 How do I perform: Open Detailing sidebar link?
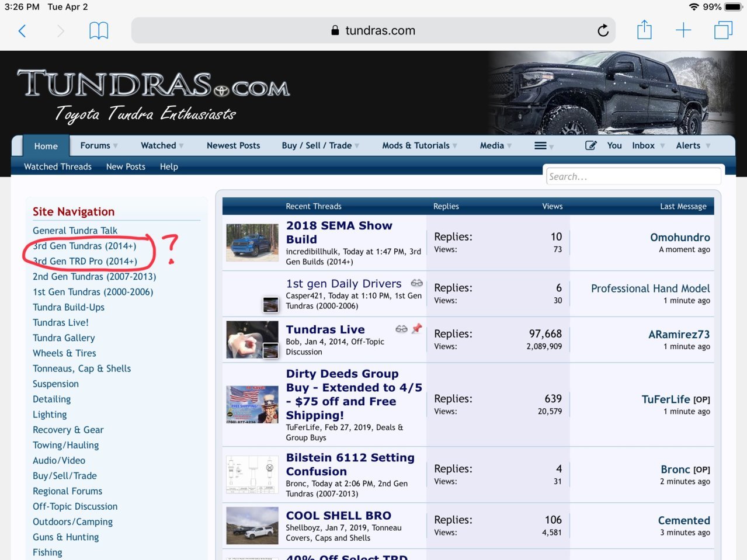(x=51, y=399)
